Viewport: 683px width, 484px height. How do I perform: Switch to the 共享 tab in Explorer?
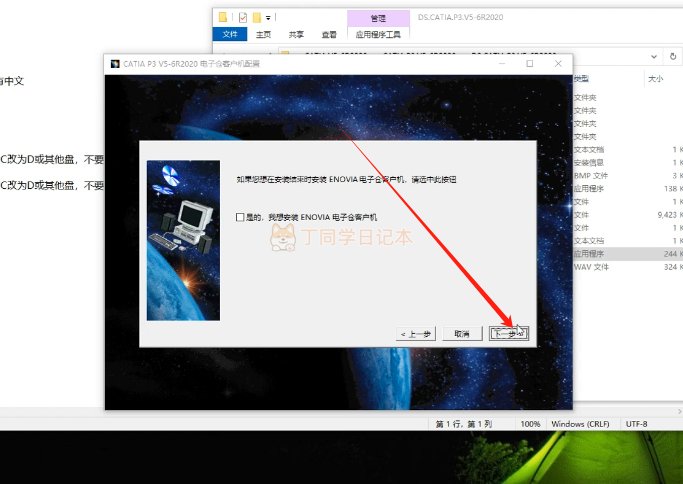296,34
